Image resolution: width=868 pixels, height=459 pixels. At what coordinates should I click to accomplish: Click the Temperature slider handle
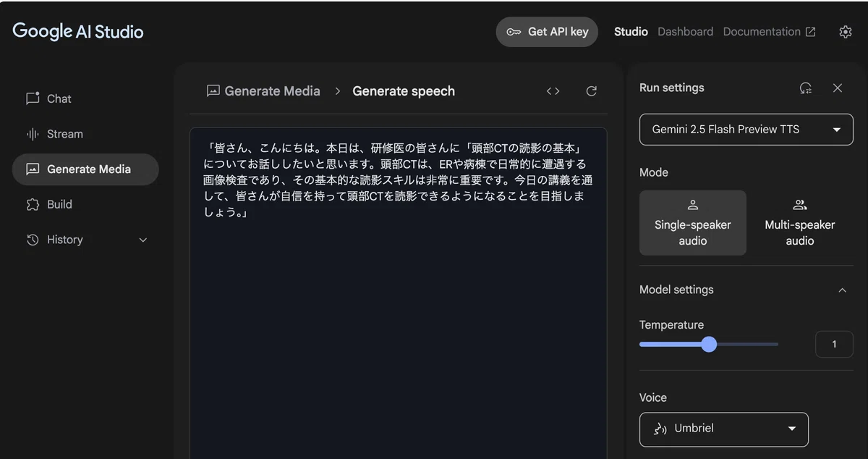pos(709,344)
